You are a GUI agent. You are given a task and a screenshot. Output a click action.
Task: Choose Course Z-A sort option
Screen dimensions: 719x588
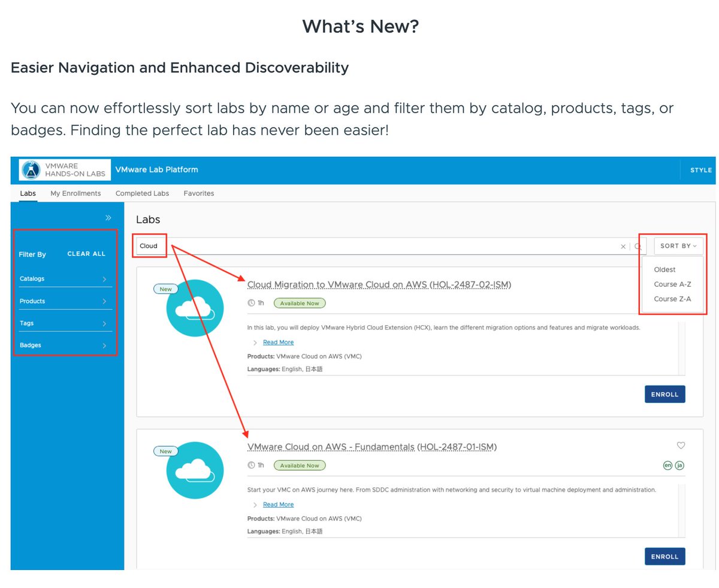(x=672, y=299)
